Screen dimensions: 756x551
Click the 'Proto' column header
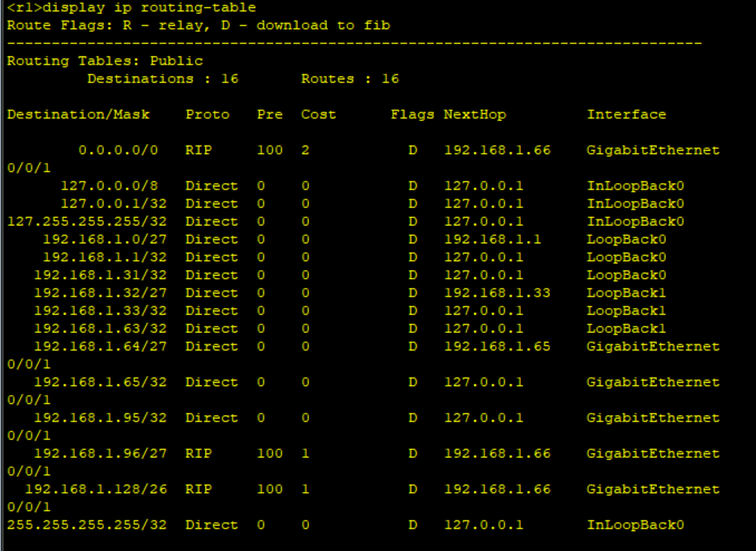(x=208, y=115)
